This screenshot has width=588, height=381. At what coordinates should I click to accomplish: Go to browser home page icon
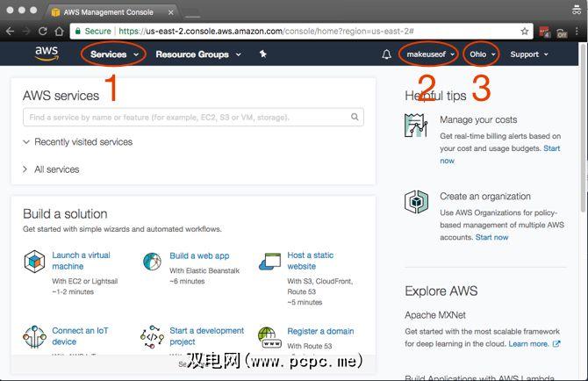(60, 31)
